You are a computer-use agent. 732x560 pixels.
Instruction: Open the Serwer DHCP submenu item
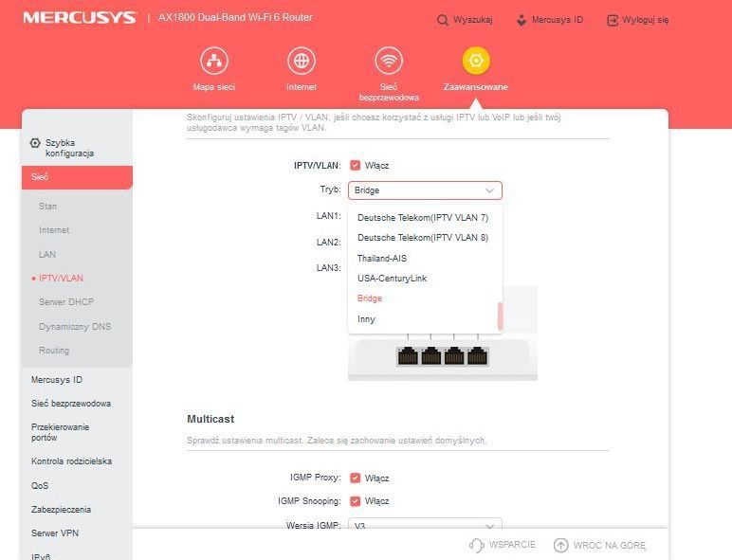[x=66, y=302]
